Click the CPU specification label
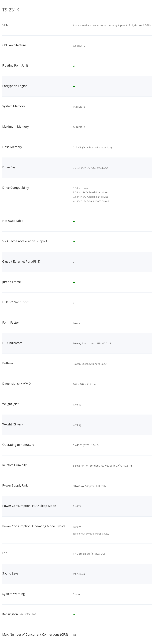The width and height of the screenshot is (152, 644). tap(5, 25)
